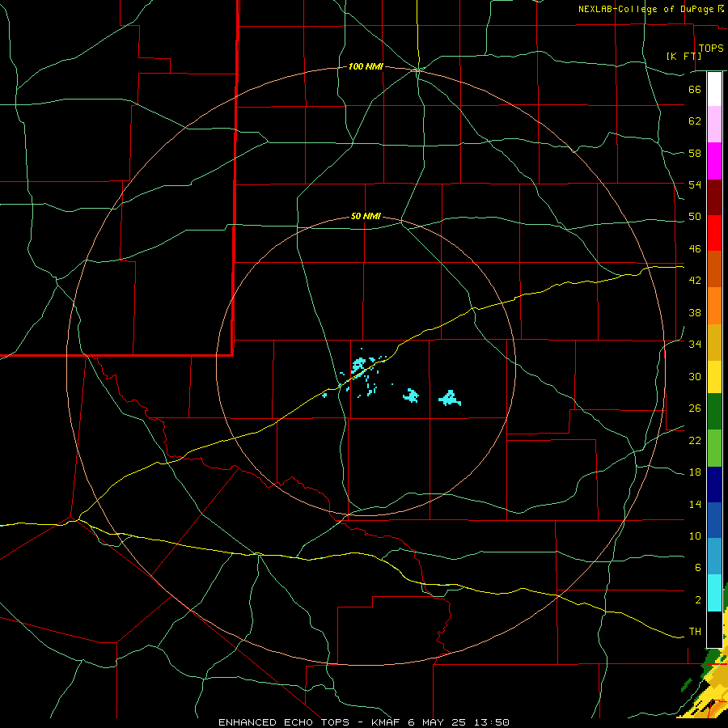Click the white color swatch in legend
Screen dimensions: 728x728
tap(714, 89)
